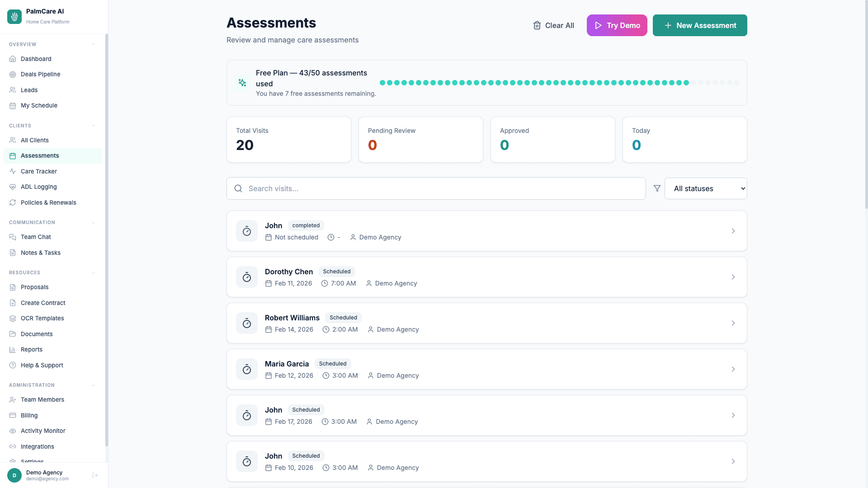
Task: Go to ADL Logging
Action: pyautogui.click(x=38, y=187)
